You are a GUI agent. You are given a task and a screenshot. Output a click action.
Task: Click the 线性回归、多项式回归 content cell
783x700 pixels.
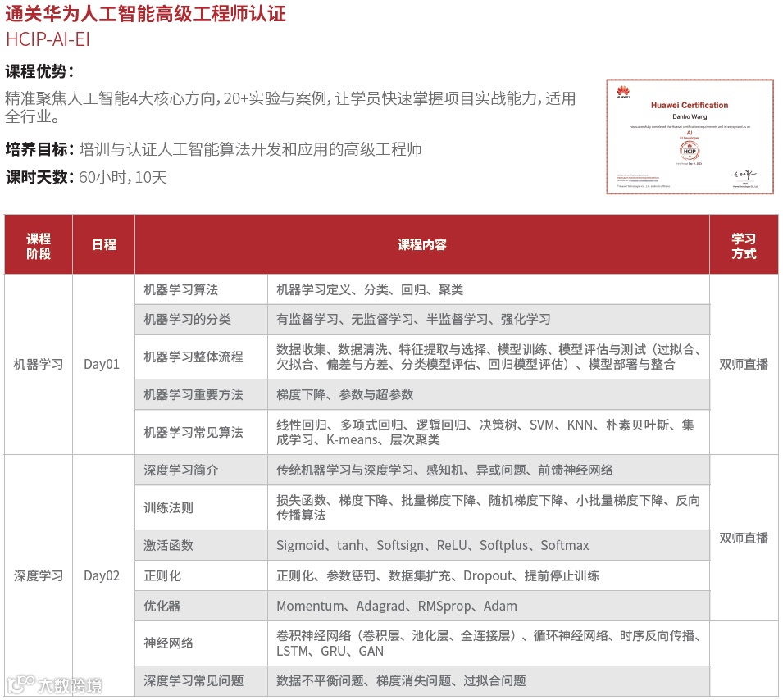tap(489, 433)
